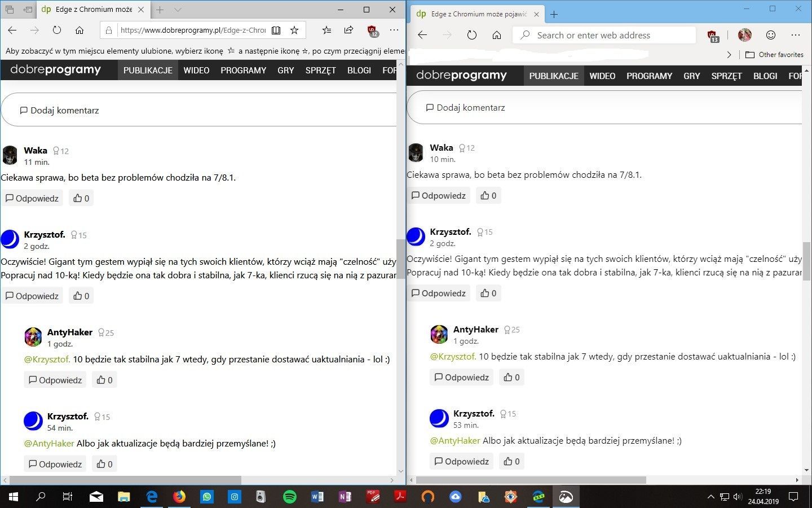Refresh the page in Edge Chromium
The width and height of the screenshot is (812, 508).
[472, 35]
